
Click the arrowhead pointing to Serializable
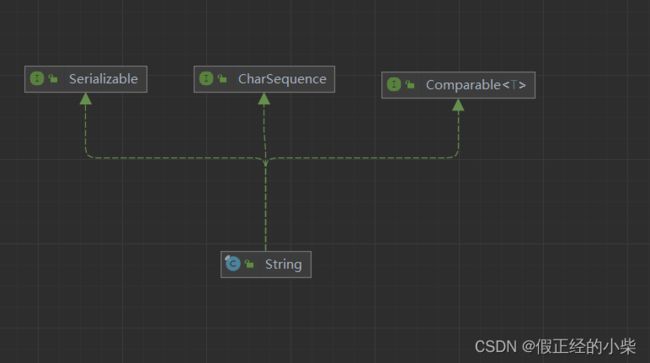(85, 99)
